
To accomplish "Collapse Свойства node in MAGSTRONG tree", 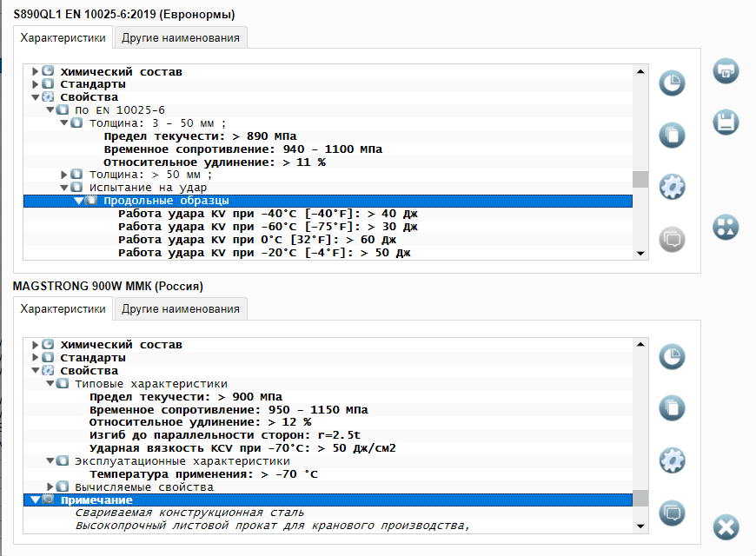I will 36,370.
